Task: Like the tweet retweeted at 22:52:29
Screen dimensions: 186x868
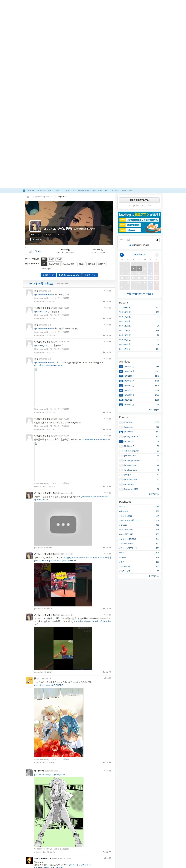Action: point(110,318)
